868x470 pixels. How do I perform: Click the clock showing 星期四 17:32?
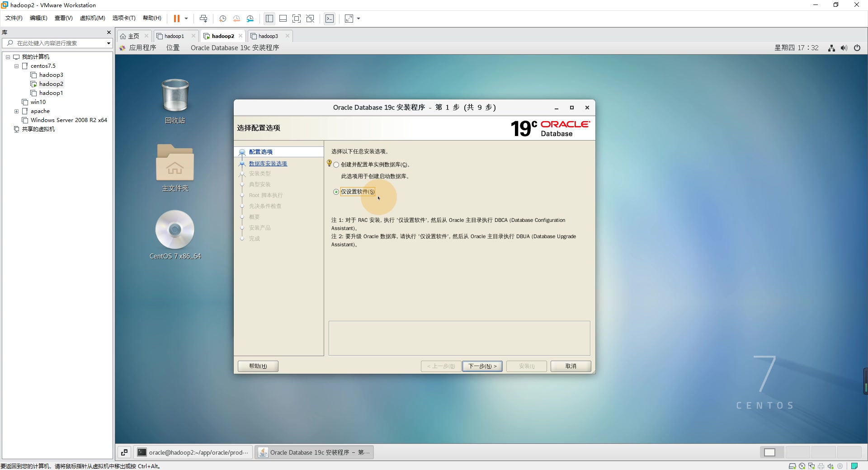[x=796, y=48]
